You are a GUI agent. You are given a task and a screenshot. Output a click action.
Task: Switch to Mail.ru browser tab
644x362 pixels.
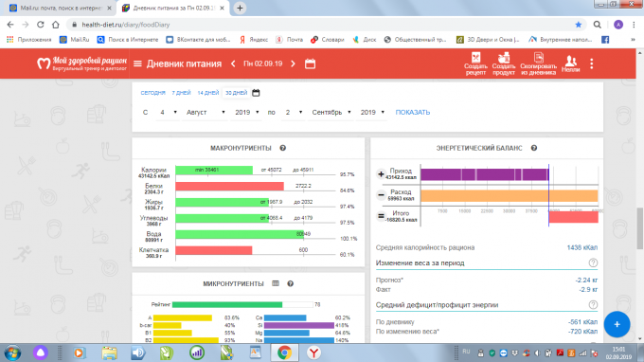pyautogui.click(x=61, y=9)
